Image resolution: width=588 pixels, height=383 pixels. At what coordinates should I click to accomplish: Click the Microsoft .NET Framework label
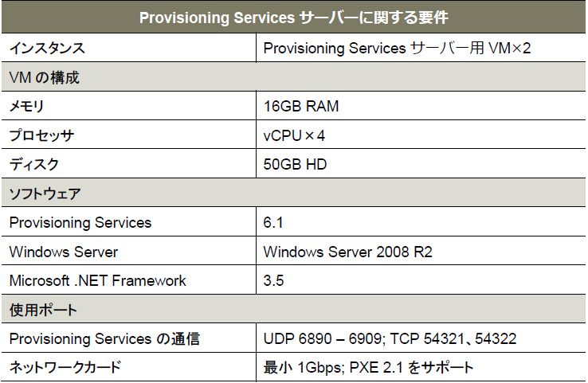[97, 281]
